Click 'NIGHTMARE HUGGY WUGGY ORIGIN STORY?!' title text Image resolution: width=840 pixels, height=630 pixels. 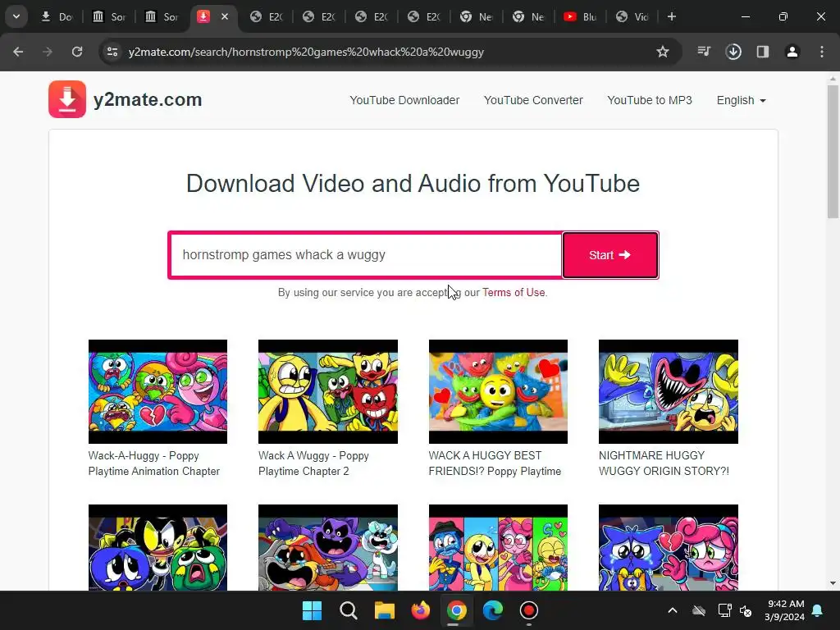[x=664, y=463]
